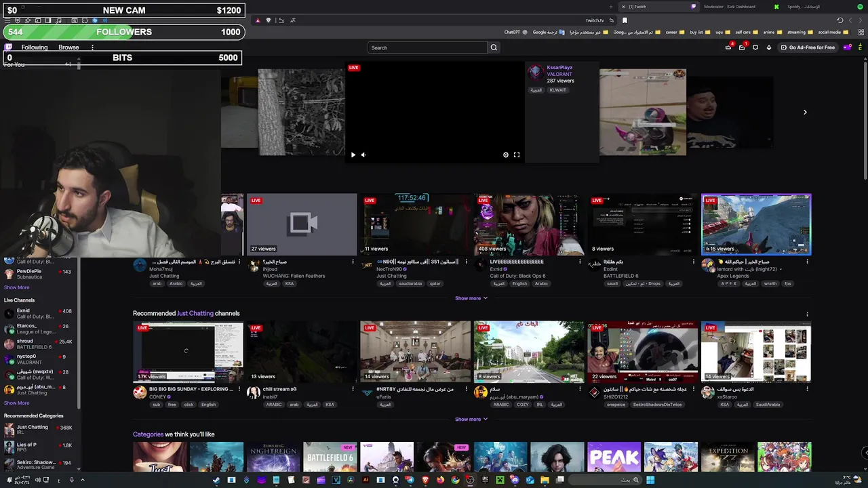868x488 pixels.
Task: Expand Show more under Just Chatting row
Action: 471,419
